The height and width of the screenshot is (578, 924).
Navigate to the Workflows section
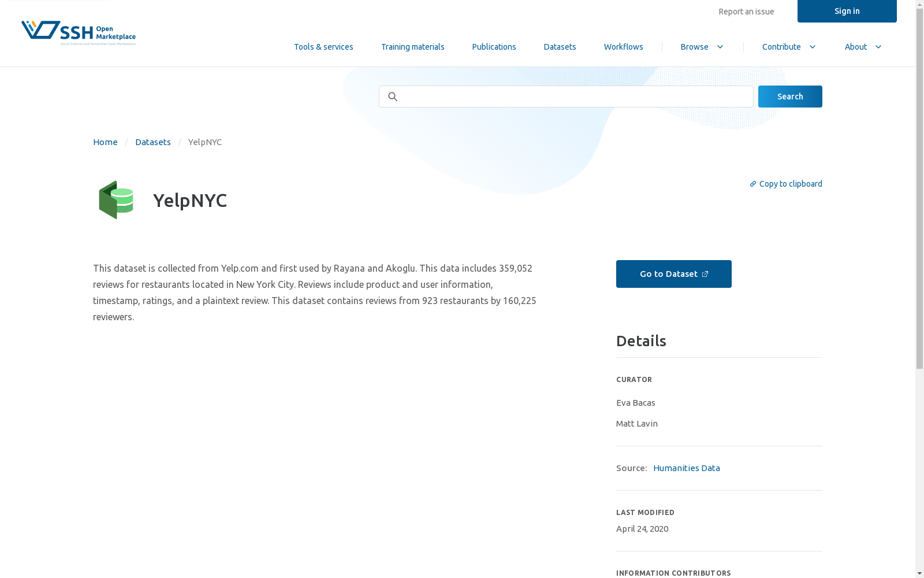point(624,47)
